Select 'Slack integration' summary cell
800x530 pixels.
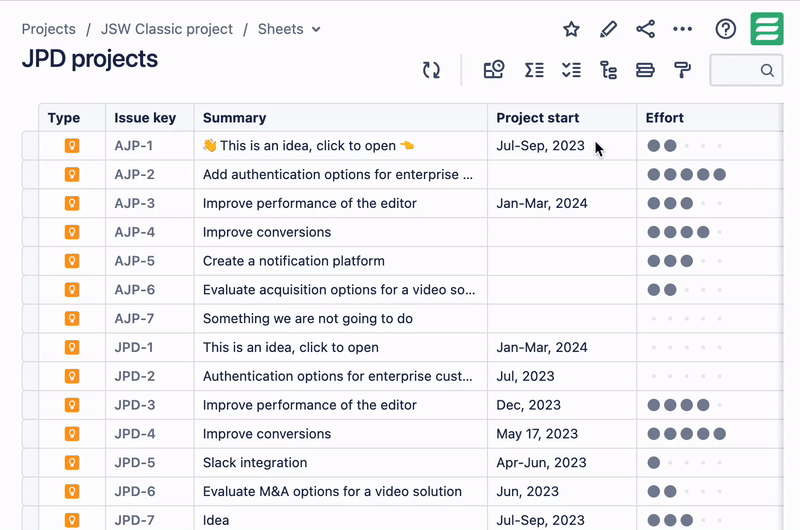tap(341, 463)
